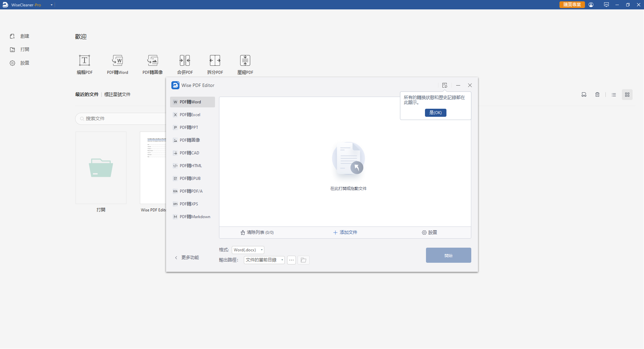Click the browse output path ellipsis button
644x349 pixels.
coord(291,260)
